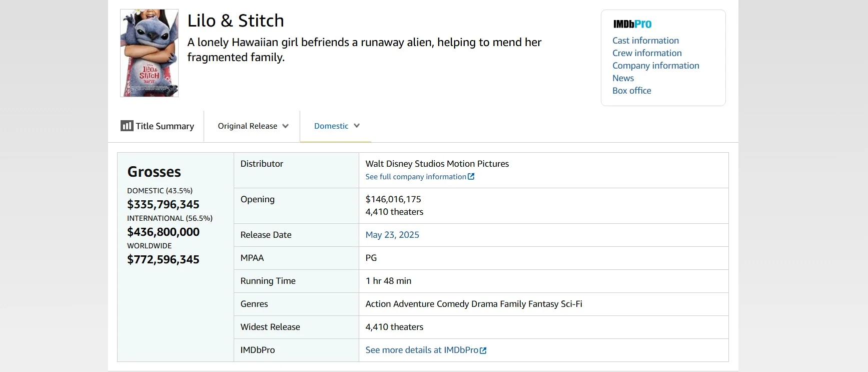
Task: Open the Cast information link
Action: tap(645, 41)
